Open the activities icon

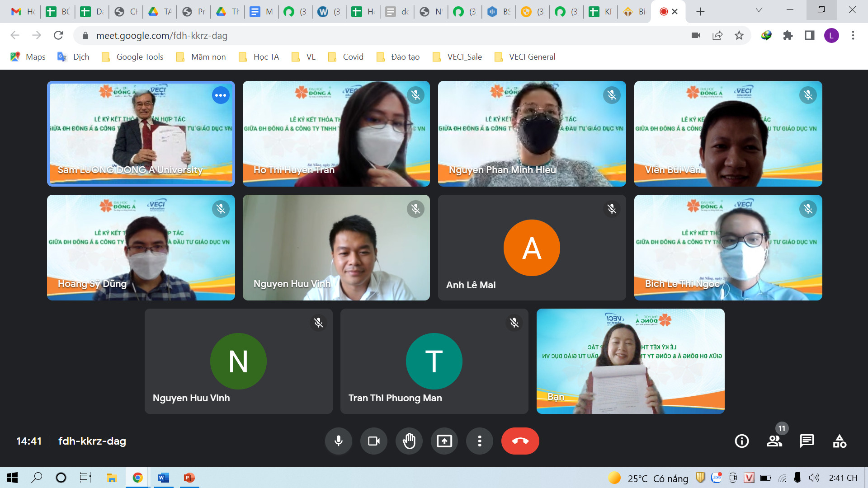(839, 441)
